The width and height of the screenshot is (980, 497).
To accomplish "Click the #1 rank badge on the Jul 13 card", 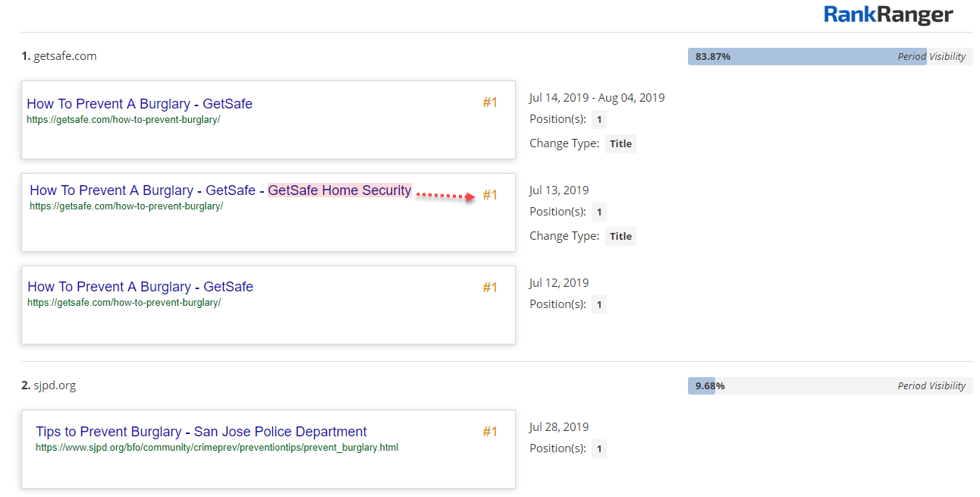I will pyautogui.click(x=490, y=195).
